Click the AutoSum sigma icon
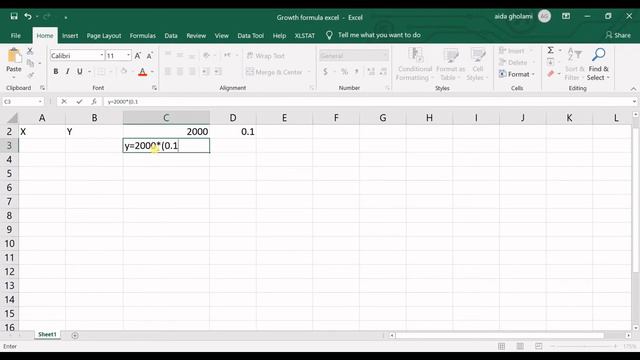This screenshot has height=360, width=640. pos(550,50)
